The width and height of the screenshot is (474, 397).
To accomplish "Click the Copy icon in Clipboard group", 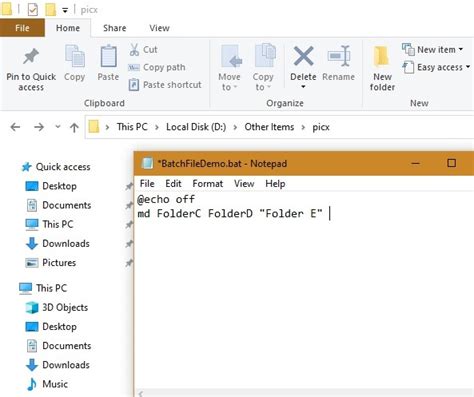I will coord(75,56).
